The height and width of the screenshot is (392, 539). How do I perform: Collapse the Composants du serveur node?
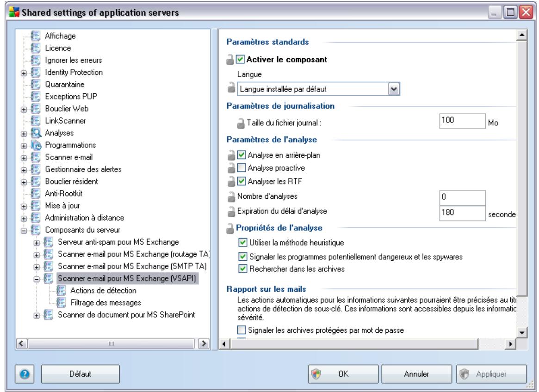(24, 231)
